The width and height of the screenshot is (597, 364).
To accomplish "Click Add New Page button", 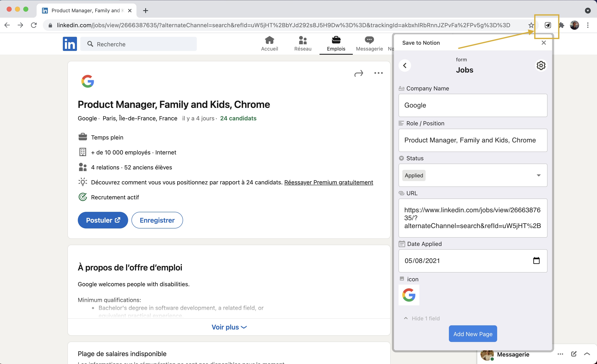I will [473, 334].
